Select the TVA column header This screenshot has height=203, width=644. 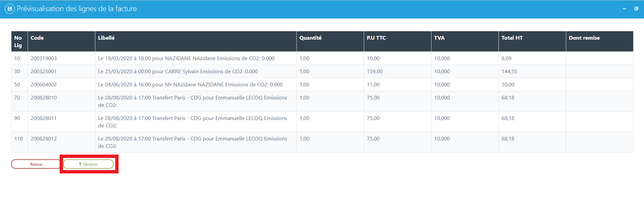pos(439,38)
